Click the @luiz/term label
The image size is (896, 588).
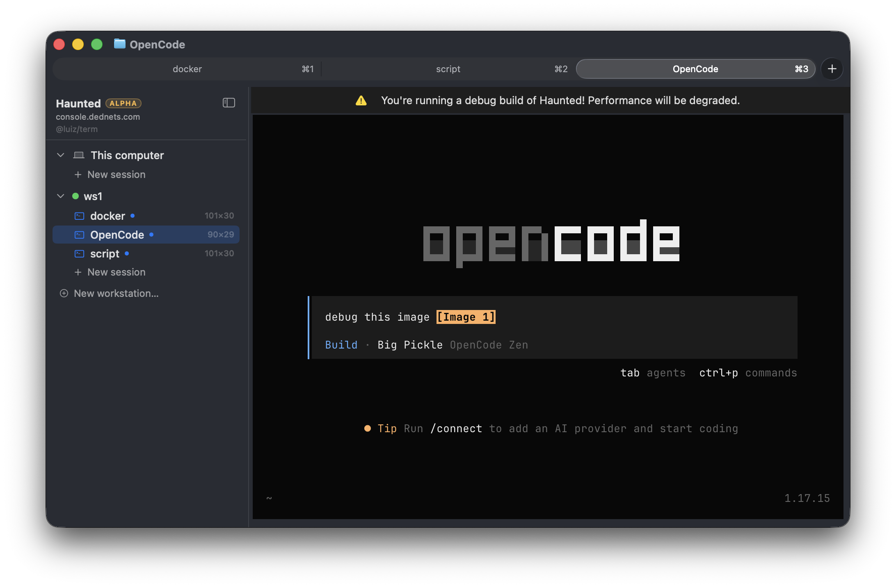pos(77,129)
